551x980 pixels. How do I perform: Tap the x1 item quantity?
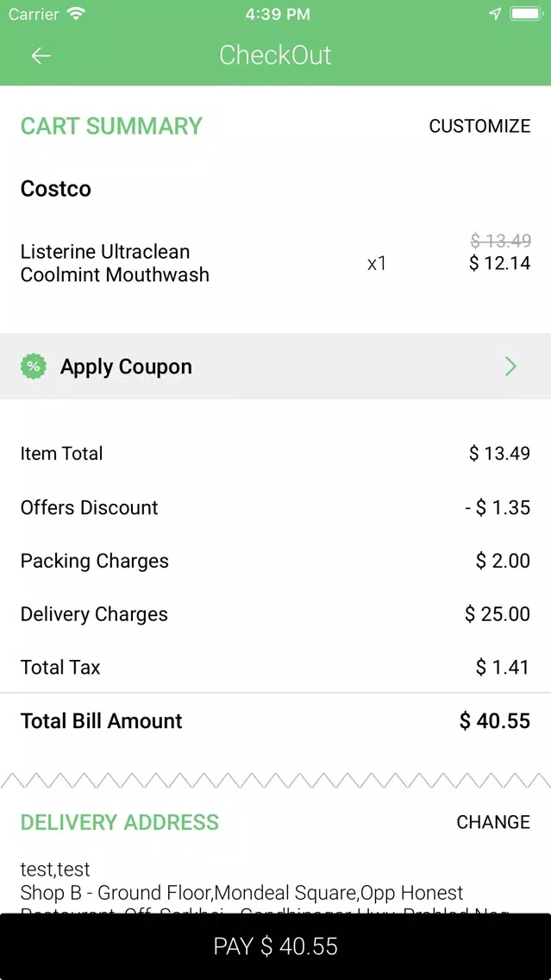tap(377, 264)
